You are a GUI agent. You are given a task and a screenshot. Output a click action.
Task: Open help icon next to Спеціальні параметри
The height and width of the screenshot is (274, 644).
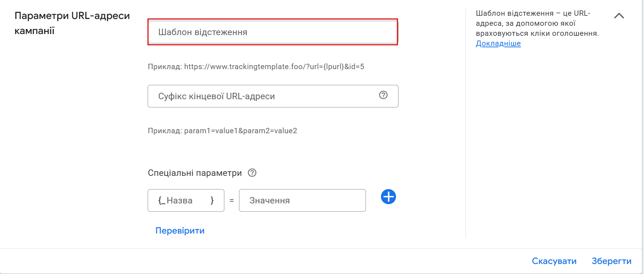252,173
